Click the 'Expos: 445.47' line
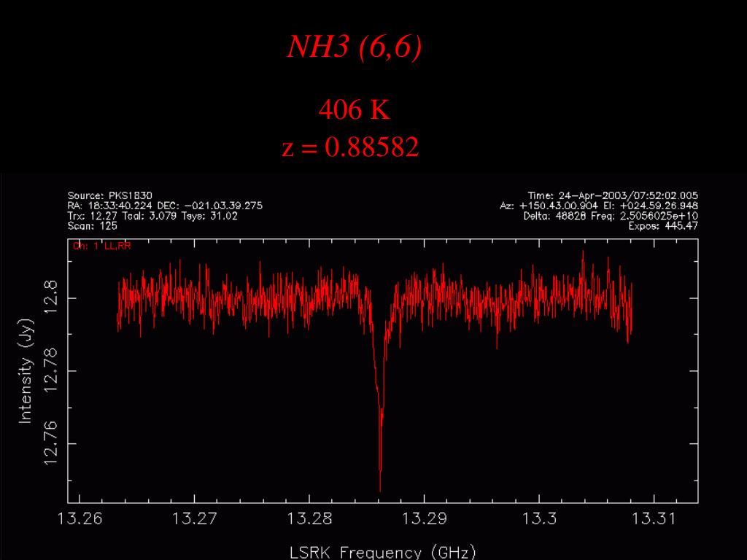 (x=663, y=226)
